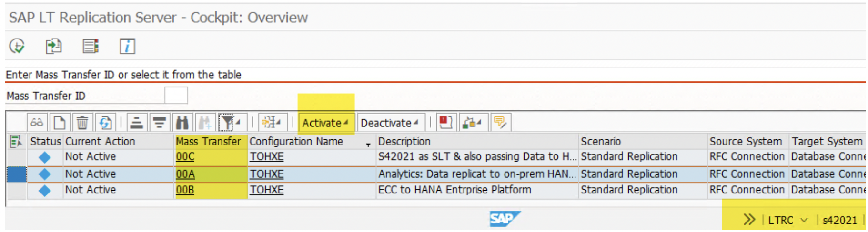Click the status diamond in 00C row
The height and width of the screenshot is (232, 868).
point(45,157)
